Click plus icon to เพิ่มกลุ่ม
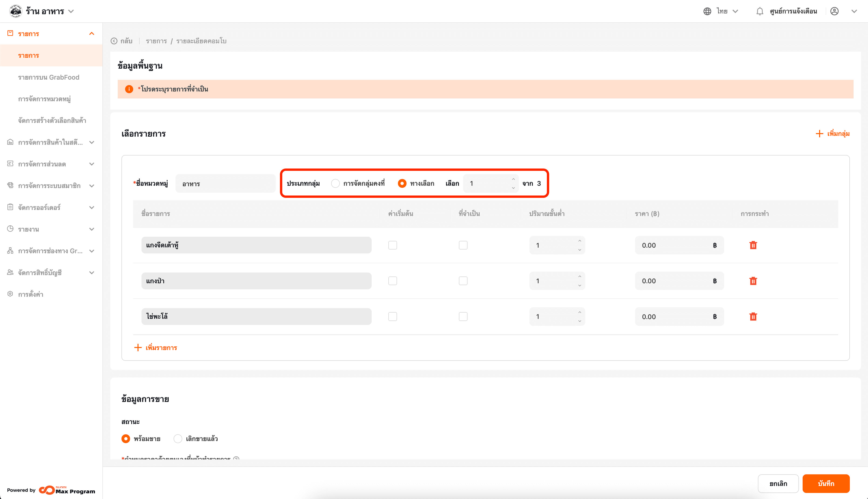The height and width of the screenshot is (499, 868). (x=819, y=134)
